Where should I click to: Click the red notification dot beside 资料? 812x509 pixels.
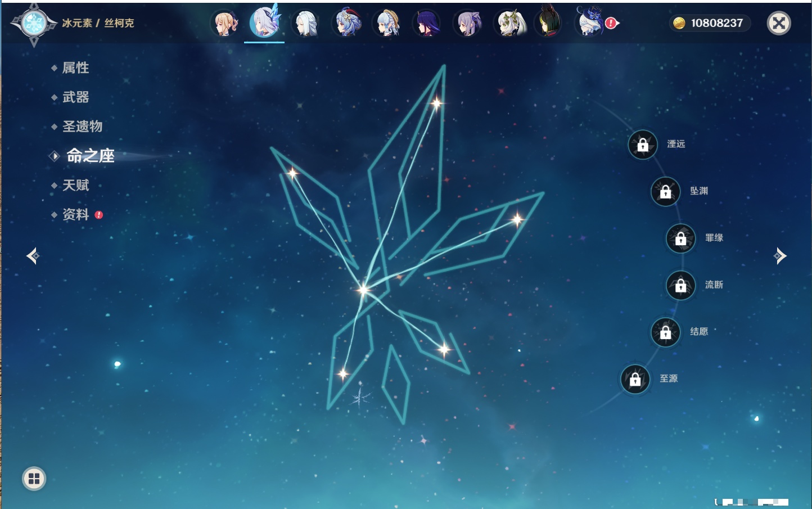[99, 215]
